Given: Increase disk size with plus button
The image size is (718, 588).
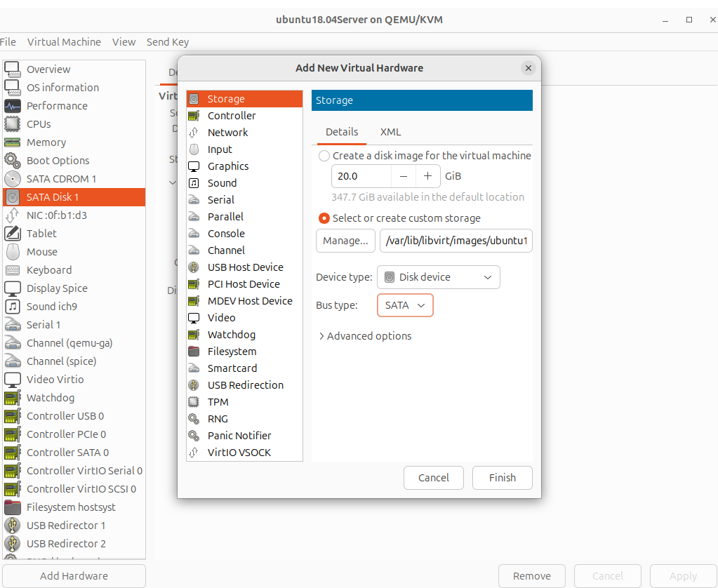Looking at the screenshot, I should pos(427,176).
